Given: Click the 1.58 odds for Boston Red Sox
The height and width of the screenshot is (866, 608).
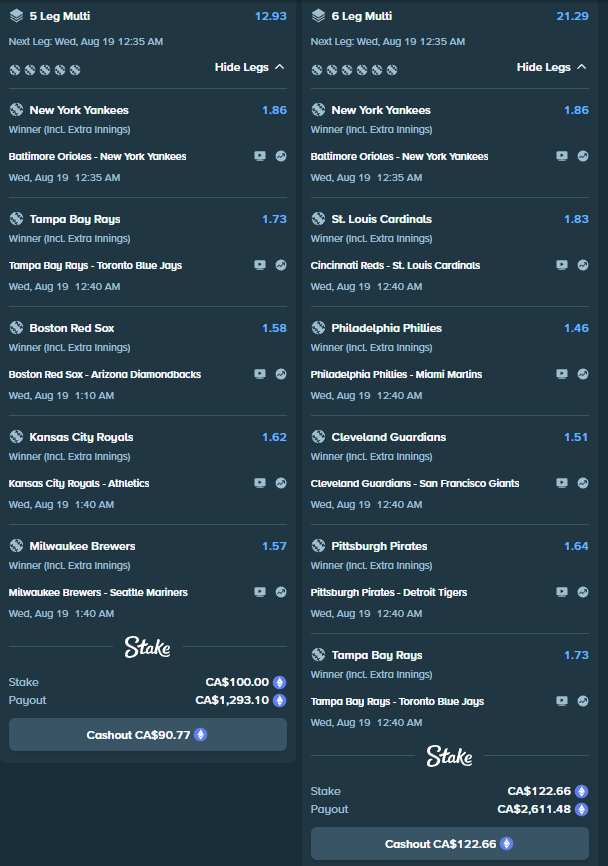Looking at the screenshot, I should tap(274, 328).
